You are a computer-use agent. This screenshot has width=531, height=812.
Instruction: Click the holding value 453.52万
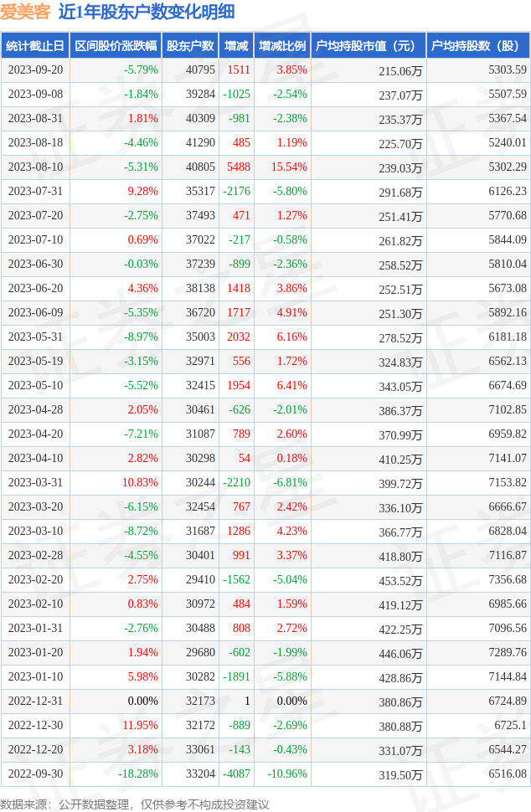tap(400, 581)
